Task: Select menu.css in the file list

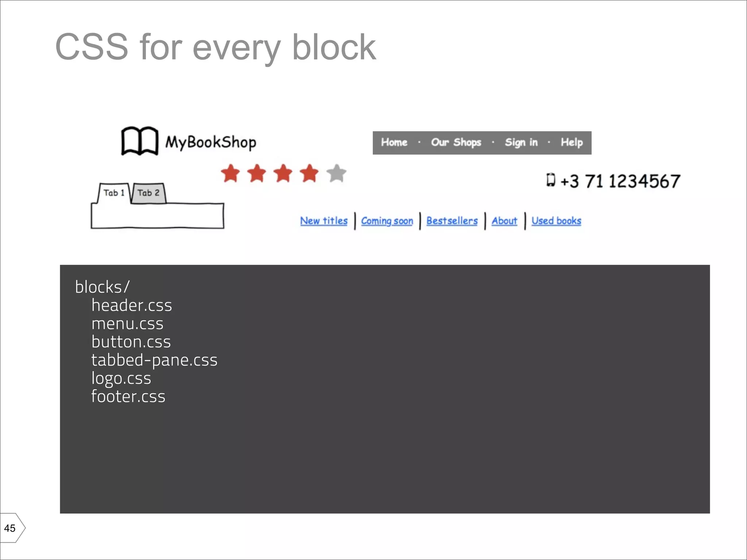Action: [x=127, y=324]
